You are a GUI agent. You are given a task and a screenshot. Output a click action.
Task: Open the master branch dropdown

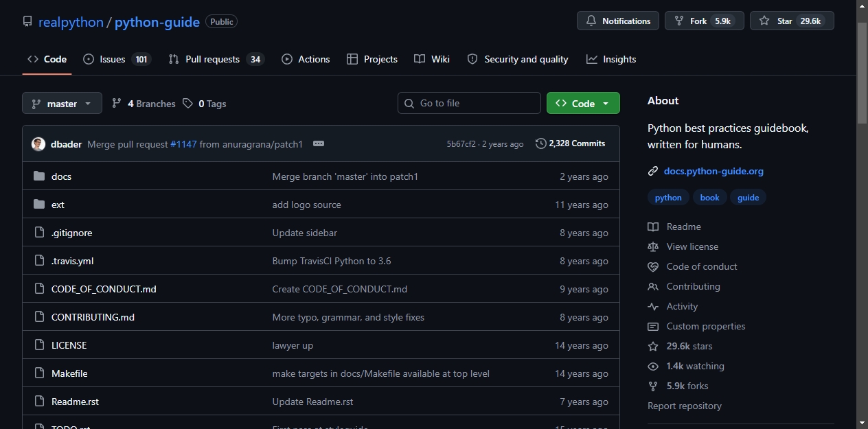click(x=62, y=104)
